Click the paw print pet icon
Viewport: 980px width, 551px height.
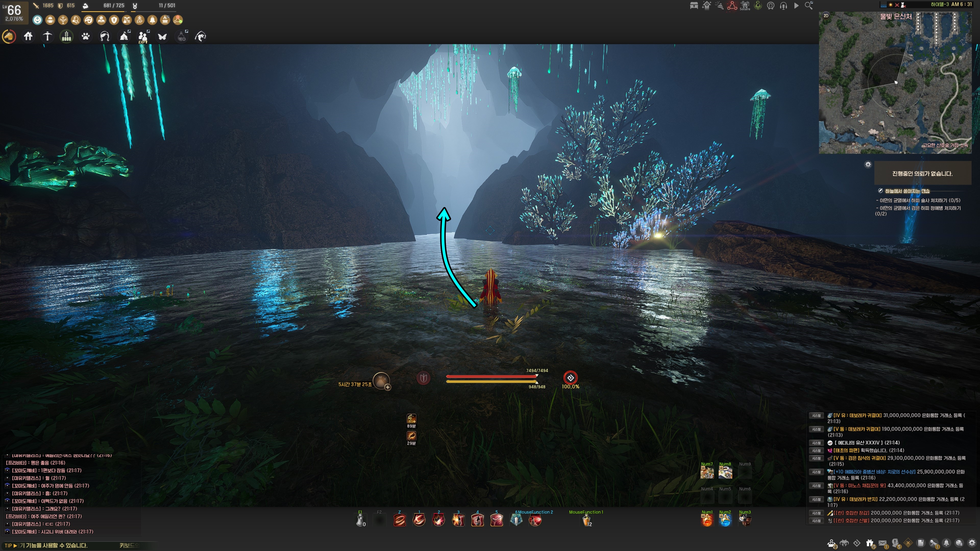85,36
